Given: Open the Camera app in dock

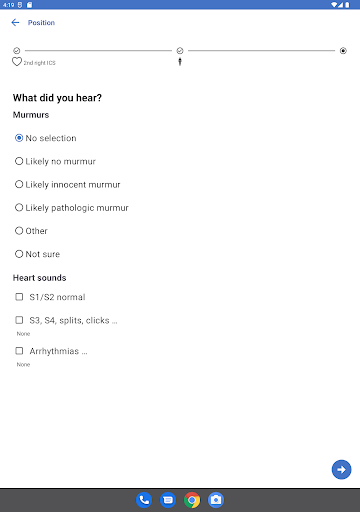Looking at the screenshot, I should click(216, 500).
